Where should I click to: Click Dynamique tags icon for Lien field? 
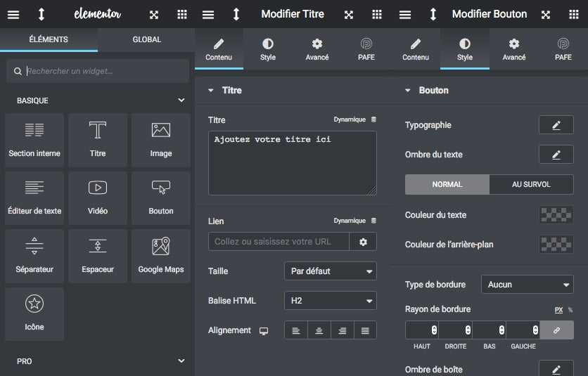click(x=373, y=221)
